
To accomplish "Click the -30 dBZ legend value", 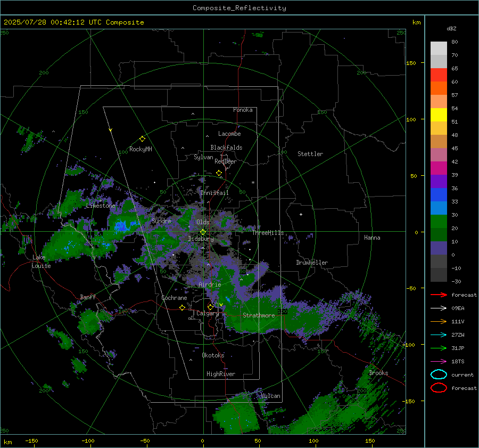I will coord(457,282).
